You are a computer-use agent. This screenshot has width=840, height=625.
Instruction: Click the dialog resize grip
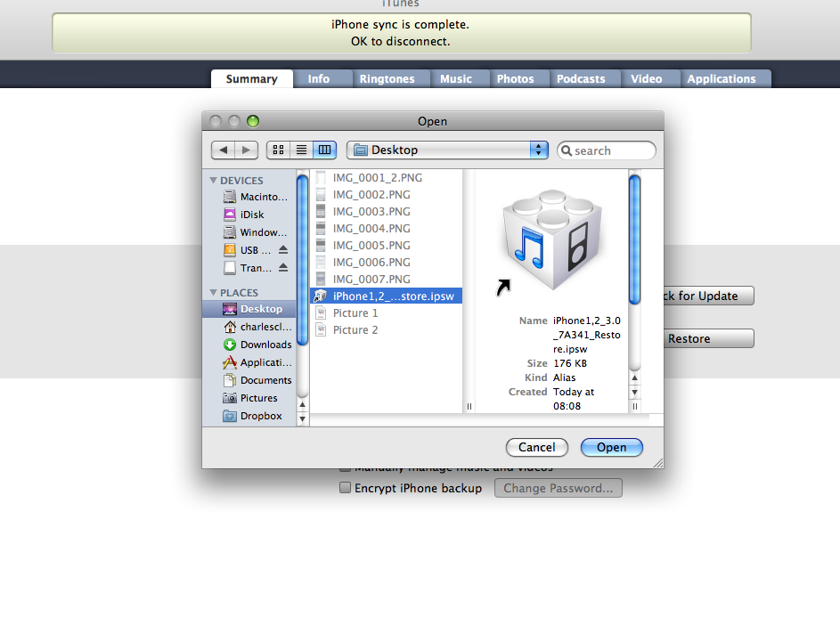tap(658, 463)
